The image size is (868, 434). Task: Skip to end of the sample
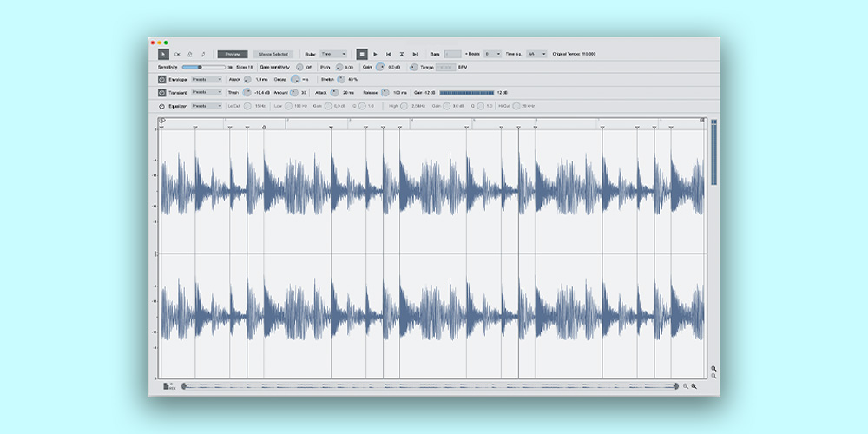(415, 54)
